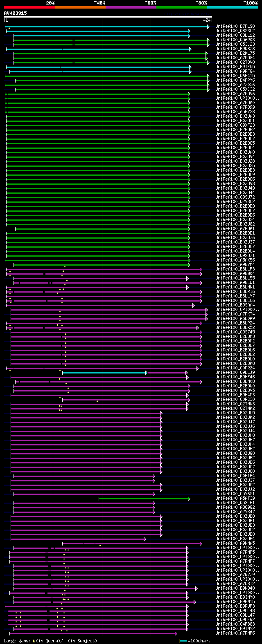Select the UniRef100_B8LLF3 label
The image size is (262, 644).
(x=235, y=269)
